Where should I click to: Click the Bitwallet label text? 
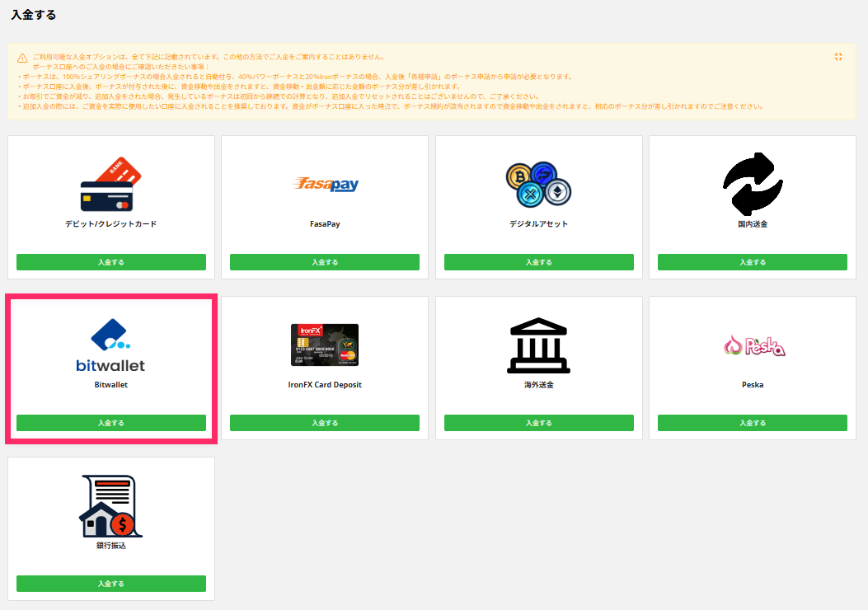click(x=110, y=385)
